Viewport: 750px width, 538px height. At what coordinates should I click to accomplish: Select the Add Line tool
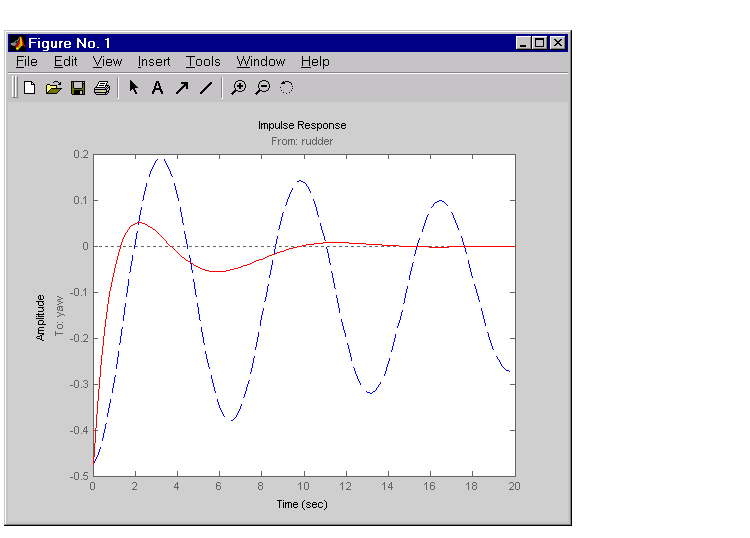(206, 88)
